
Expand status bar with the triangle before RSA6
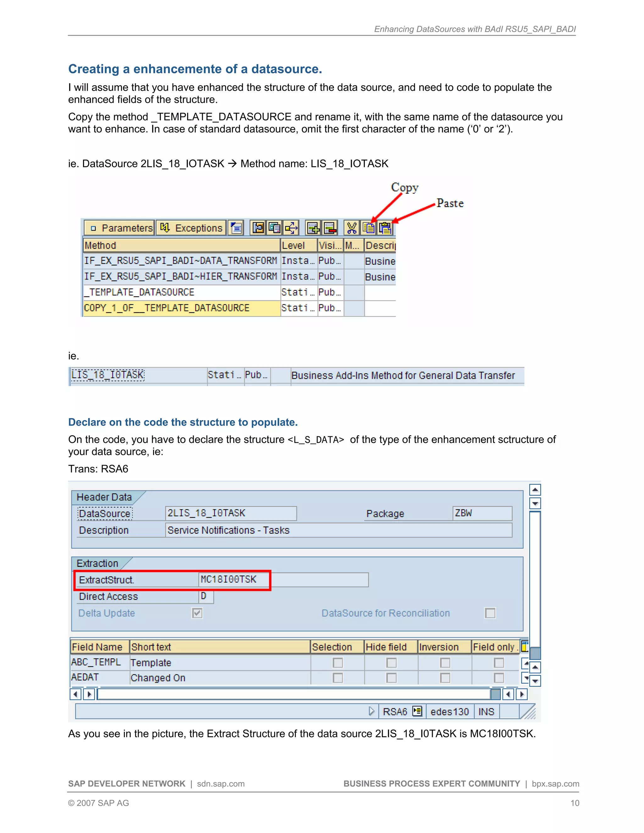372,711
